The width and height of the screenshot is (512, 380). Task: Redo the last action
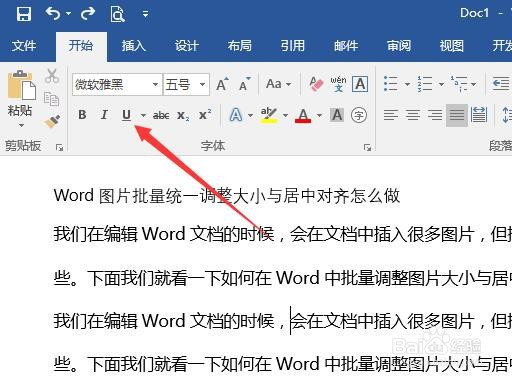click(x=88, y=14)
